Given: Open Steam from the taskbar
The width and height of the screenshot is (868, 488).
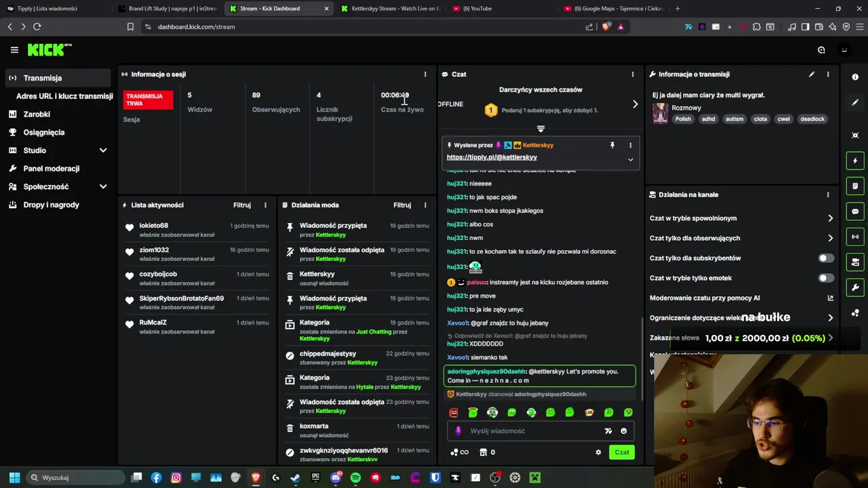Looking at the screenshot, I should [295, 478].
